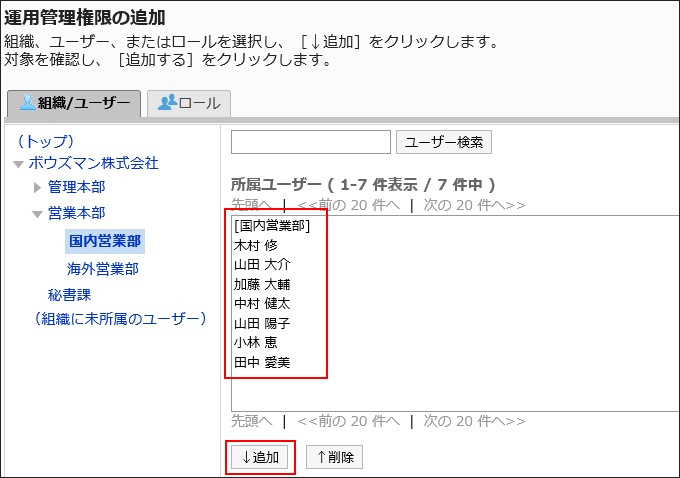Screen dimensions: 680x478
Task: Show (組織に未所属のユーザー) list
Action: click(120, 319)
